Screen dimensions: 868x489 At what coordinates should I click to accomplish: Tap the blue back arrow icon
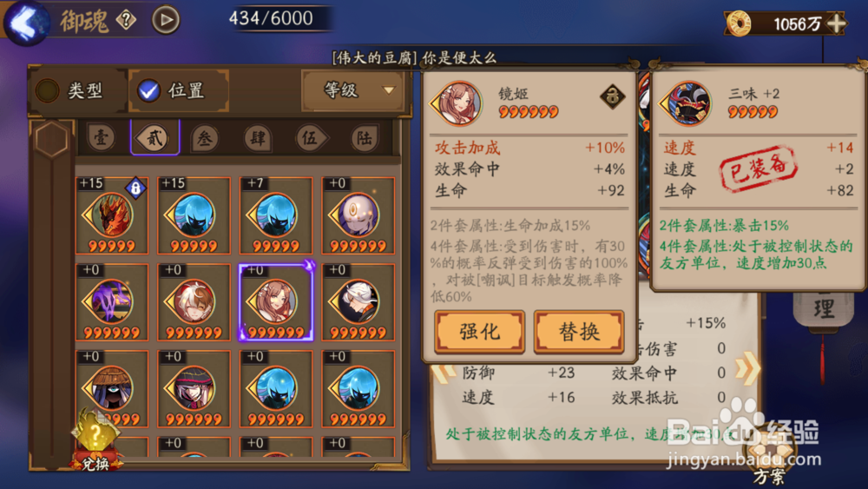(x=26, y=23)
